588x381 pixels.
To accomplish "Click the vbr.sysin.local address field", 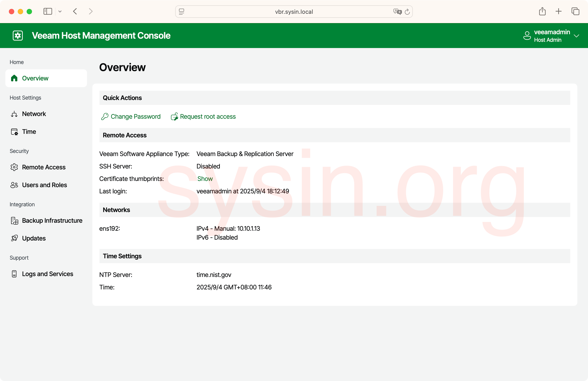I will coord(294,12).
